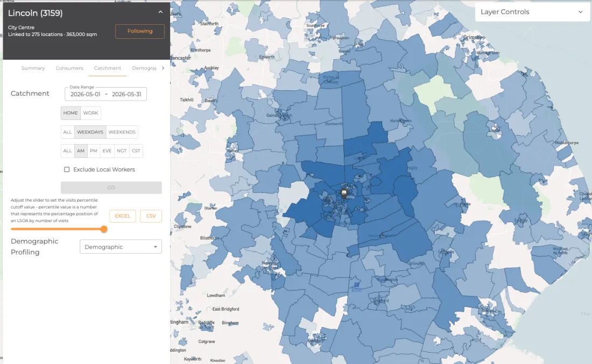Click the Auckley map label
Image resolution: width=592 pixels, height=364 pixels.
click(212, 68)
